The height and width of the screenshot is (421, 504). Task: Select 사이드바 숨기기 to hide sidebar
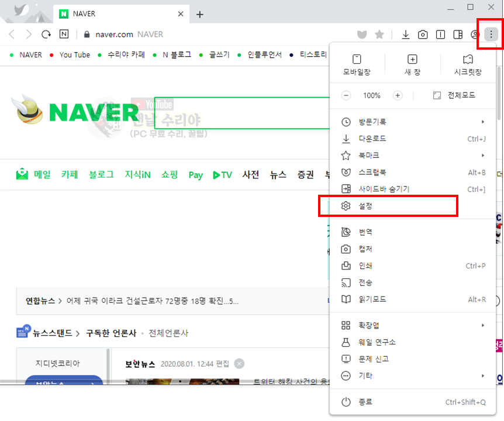click(413, 189)
